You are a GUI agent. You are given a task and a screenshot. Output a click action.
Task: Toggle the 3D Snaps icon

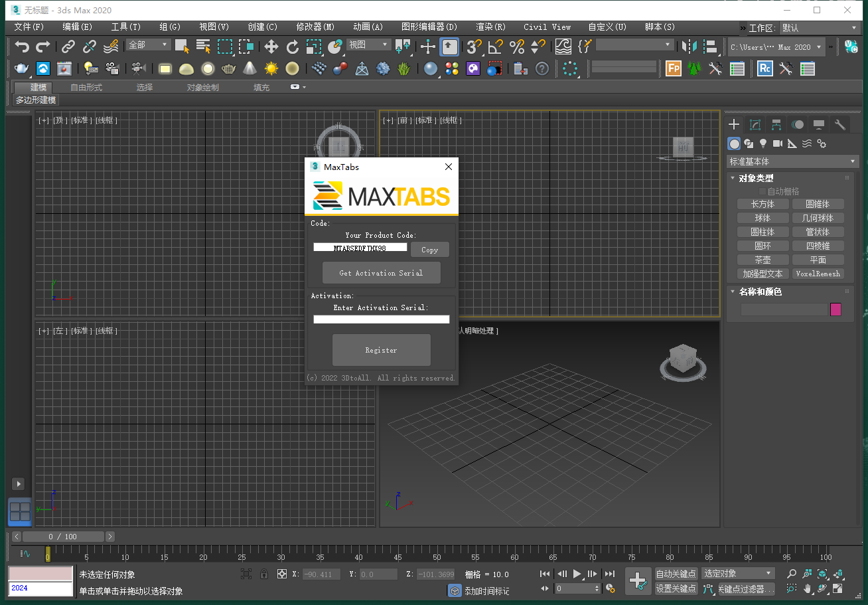tap(474, 46)
